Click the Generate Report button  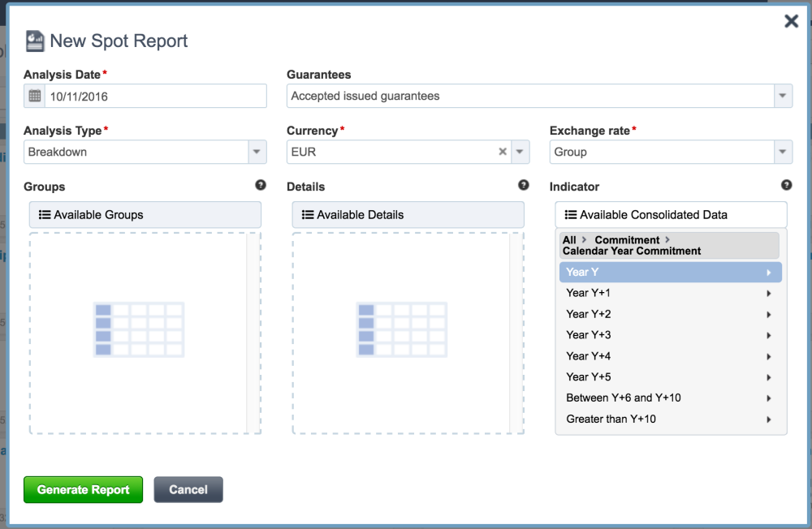coord(84,490)
